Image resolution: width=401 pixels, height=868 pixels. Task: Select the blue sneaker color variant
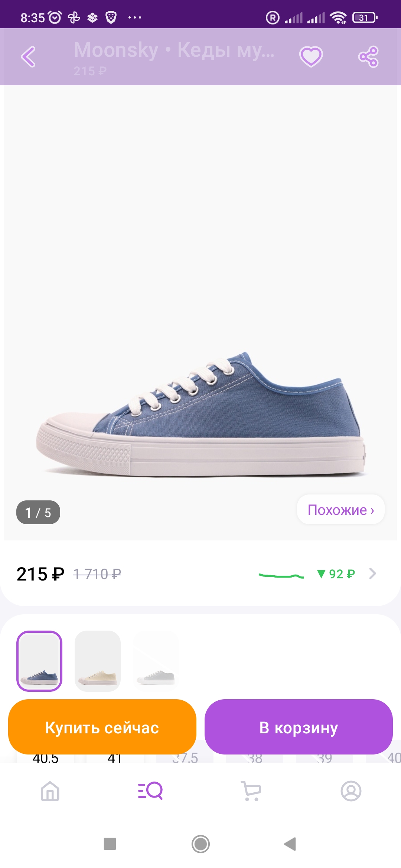pos(39,661)
